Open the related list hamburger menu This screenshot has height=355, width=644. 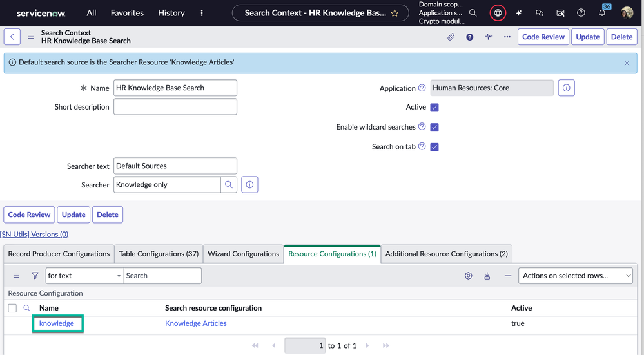[16, 276]
